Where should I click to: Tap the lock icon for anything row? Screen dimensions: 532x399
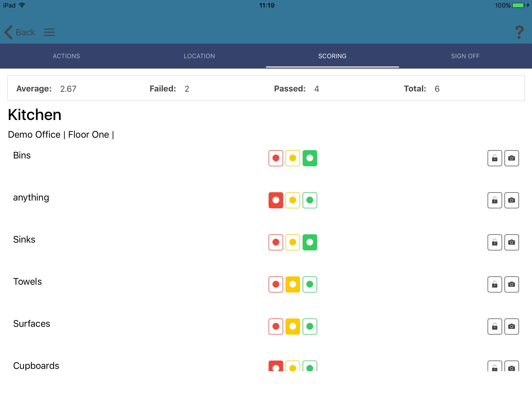[495, 200]
